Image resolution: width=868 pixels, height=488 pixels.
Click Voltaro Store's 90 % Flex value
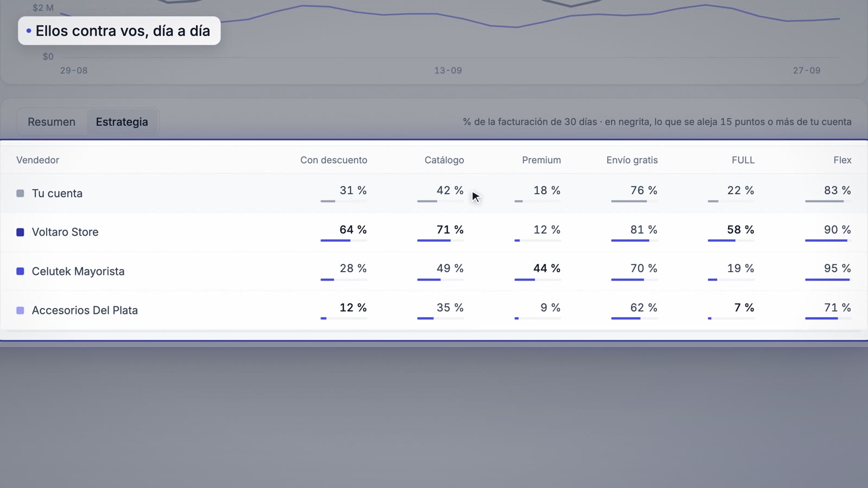click(x=838, y=229)
